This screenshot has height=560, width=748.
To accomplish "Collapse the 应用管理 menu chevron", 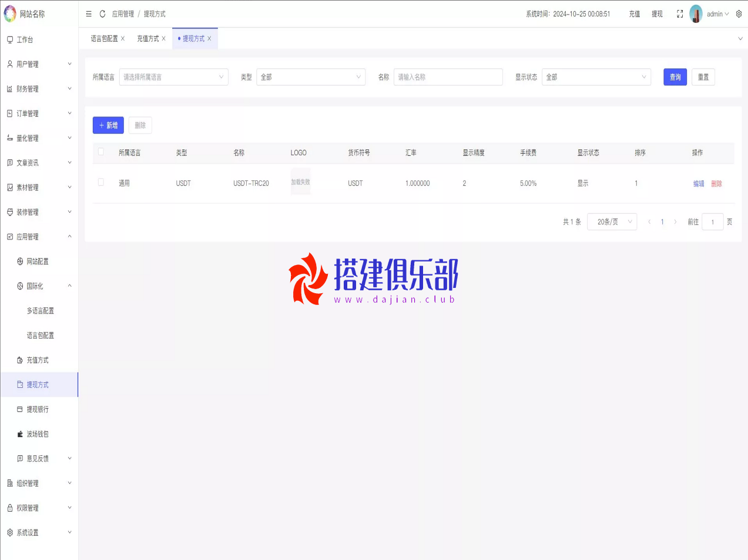I will 70,237.
